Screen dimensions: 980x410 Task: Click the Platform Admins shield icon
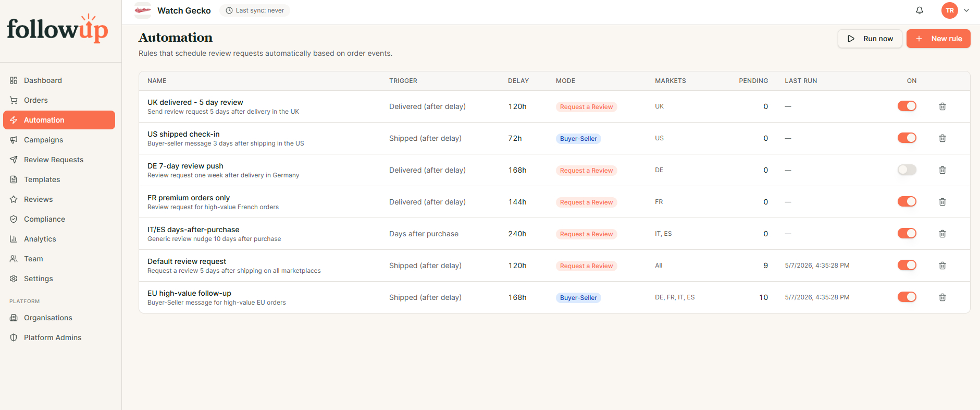coord(14,337)
